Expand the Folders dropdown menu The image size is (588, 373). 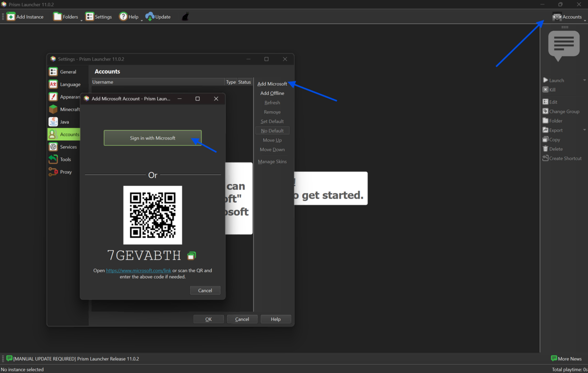coord(81,20)
